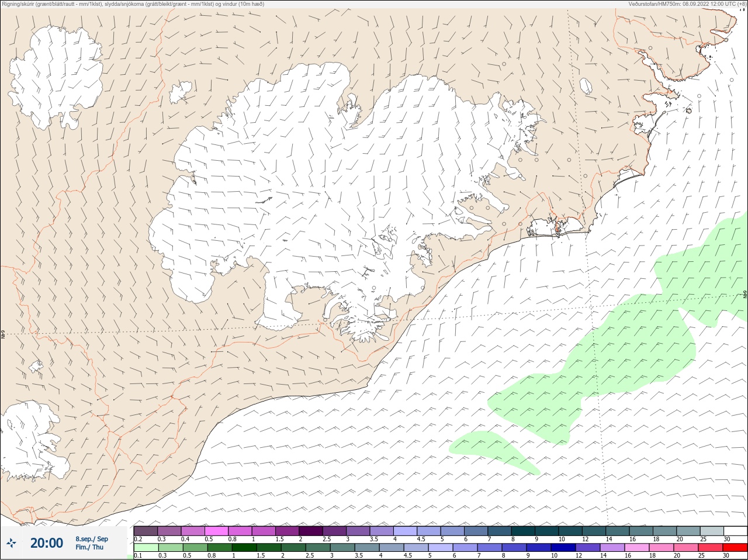Select lower legend swatch between 0.1 and 0.3

pyautogui.click(x=147, y=548)
